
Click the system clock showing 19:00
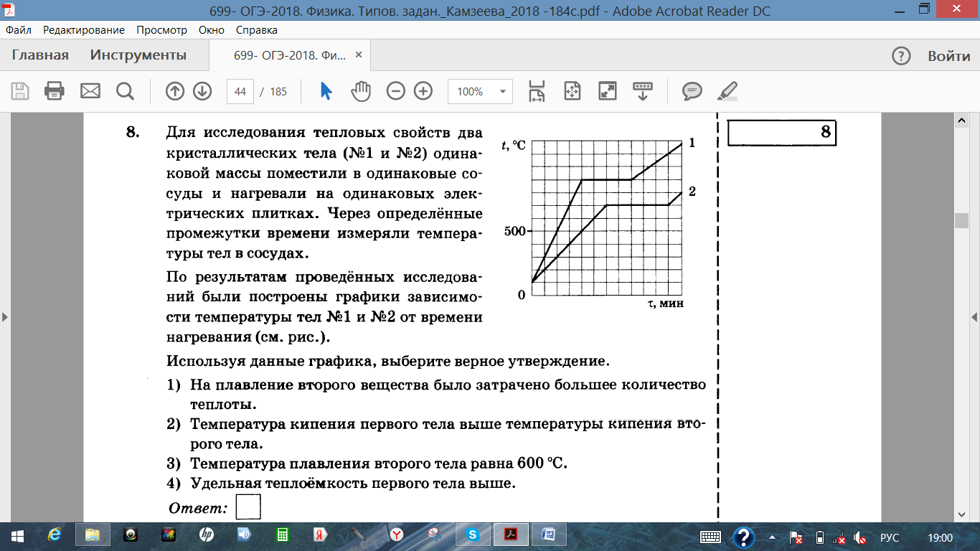941,537
